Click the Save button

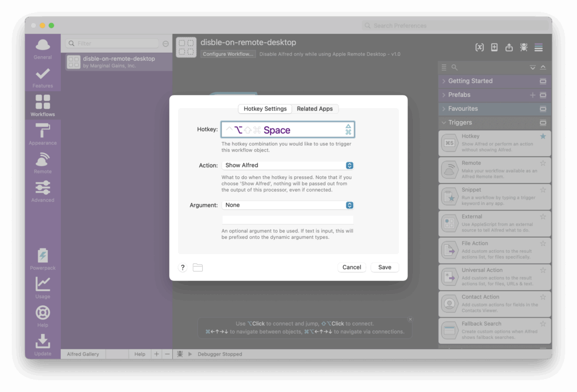385,268
